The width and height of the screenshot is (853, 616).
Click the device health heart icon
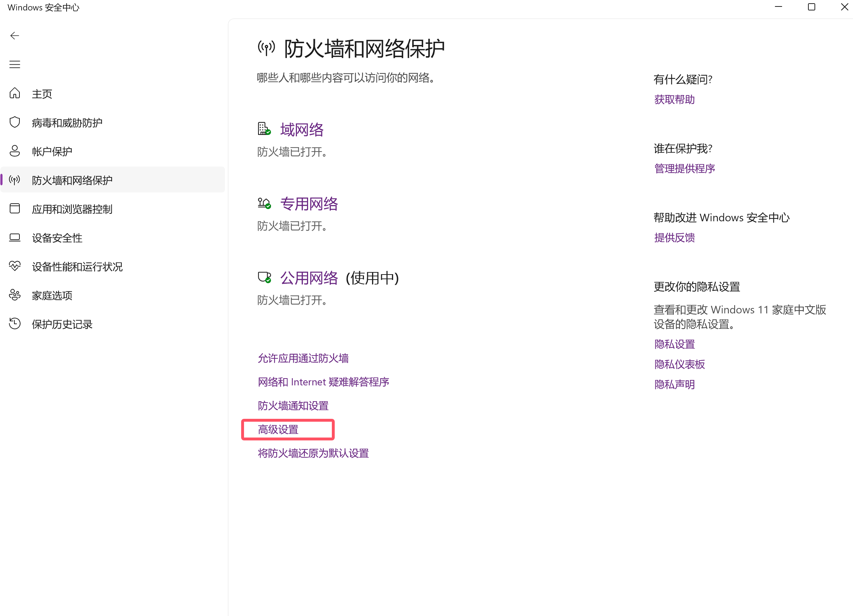pos(15,266)
